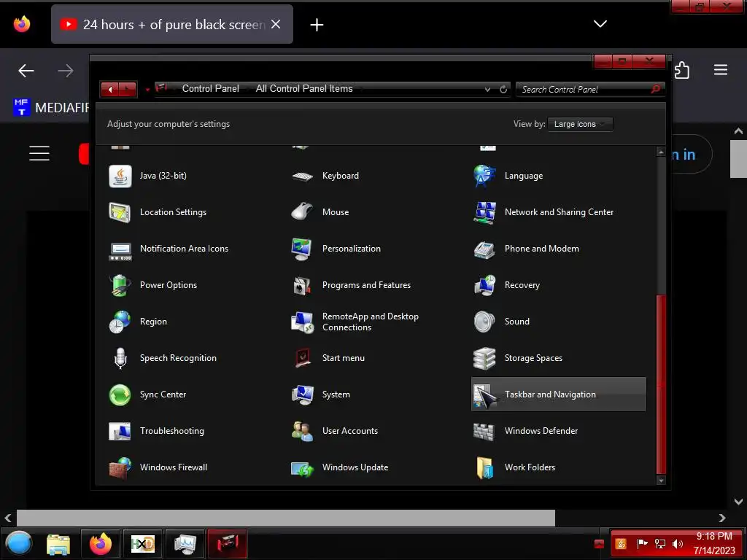This screenshot has width=747, height=560.
Task: Click All Control Panel Items breadcrumb
Action: pyautogui.click(x=304, y=88)
